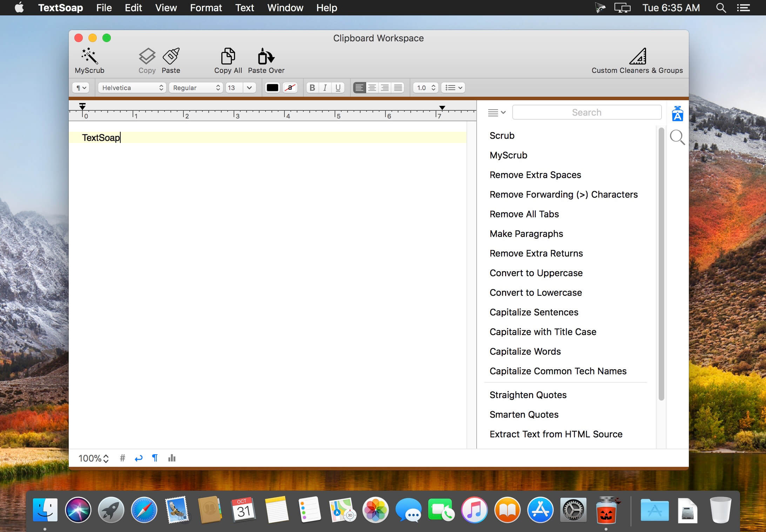The width and height of the screenshot is (766, 532).
Task: Apply Capitalize Common Tech Names cleaner
Action: point(558,371)
